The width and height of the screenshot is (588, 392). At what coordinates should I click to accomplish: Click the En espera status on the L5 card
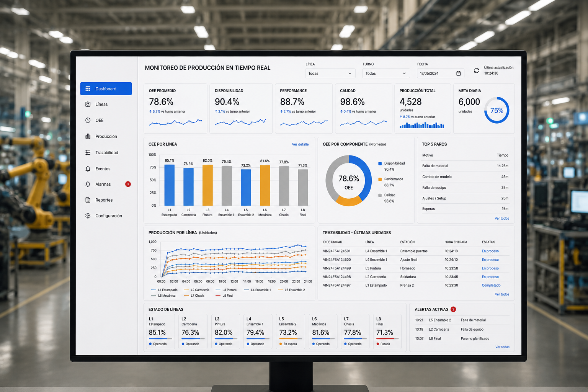(x=288, y=344)
